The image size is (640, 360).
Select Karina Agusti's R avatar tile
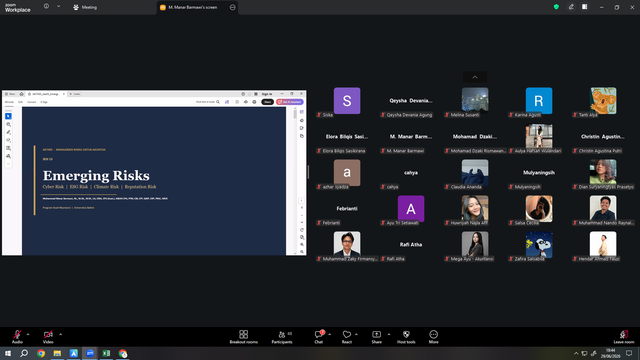pyautogui.click(x=539, y=100)
